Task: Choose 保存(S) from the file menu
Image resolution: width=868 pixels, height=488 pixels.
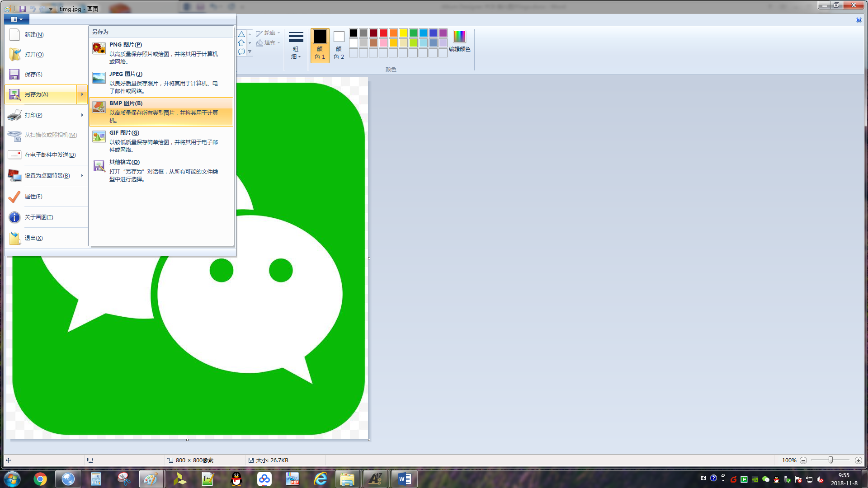Action: tap(46, 75)
